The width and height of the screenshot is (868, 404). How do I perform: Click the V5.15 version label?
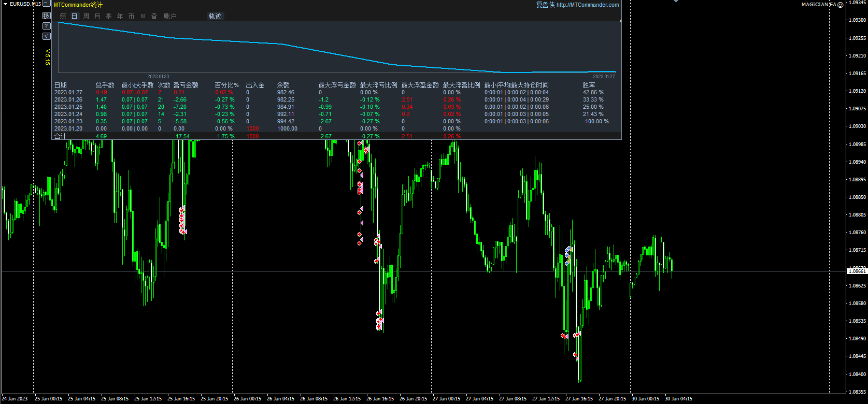click(47, 57)
